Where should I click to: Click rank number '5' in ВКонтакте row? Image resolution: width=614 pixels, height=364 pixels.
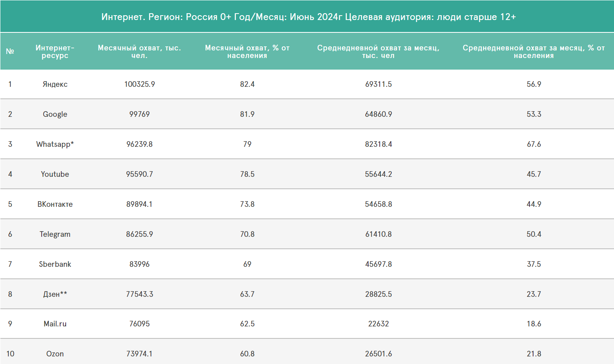10,204
